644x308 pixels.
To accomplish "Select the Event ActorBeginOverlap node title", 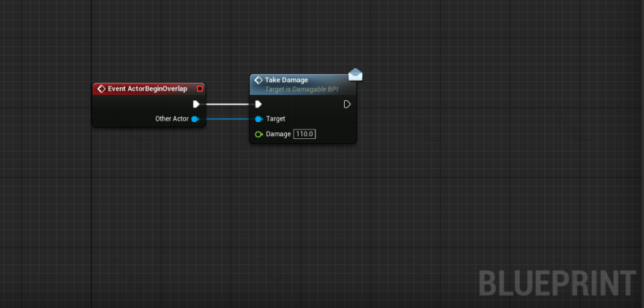I will coord(147,89).
